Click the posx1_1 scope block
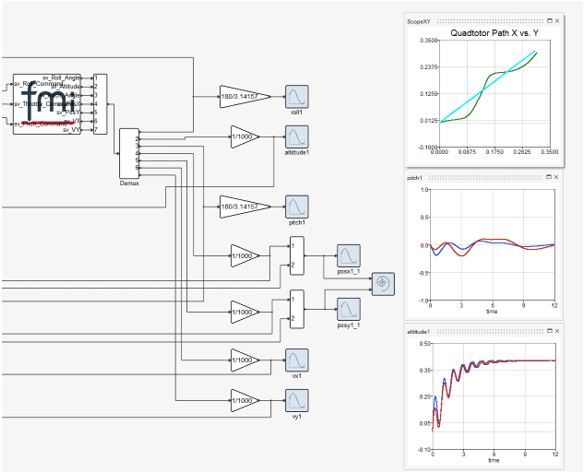This screenshot has width=584, height=473. point(349,256)
